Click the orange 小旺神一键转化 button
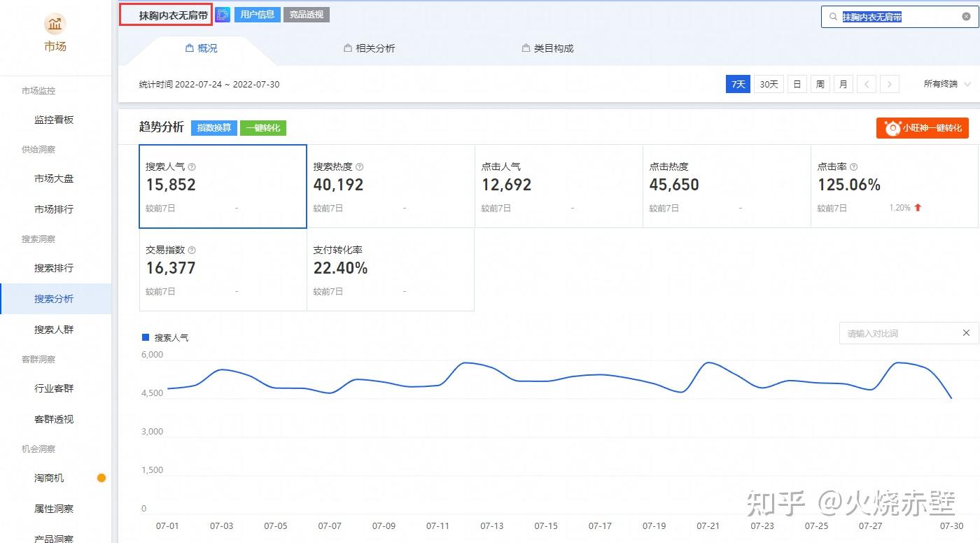This screenshot has width=980, height=543. tap(923, 128)
